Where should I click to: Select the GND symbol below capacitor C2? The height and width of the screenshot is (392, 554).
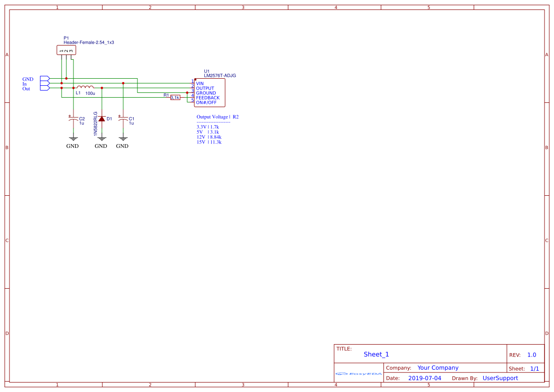point(73,138)
